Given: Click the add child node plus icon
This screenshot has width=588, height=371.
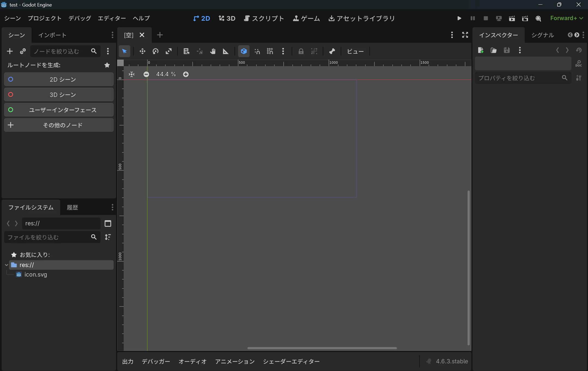Looking at the screenshot, I should [10, 51].
